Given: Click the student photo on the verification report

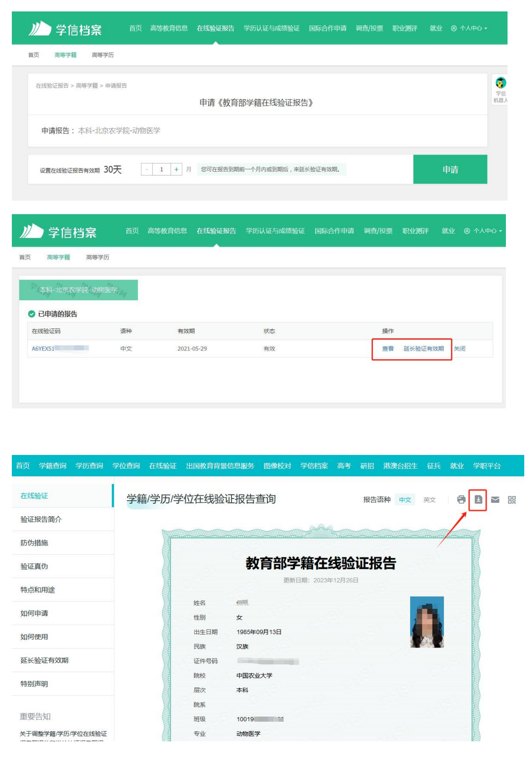Looking at the screenshot, I should (426, 622).
